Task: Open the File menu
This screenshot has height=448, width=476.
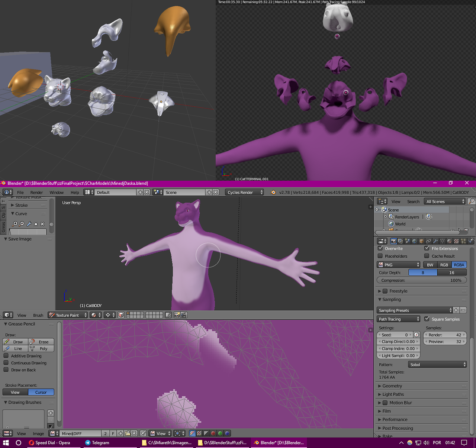Action: 20,192
